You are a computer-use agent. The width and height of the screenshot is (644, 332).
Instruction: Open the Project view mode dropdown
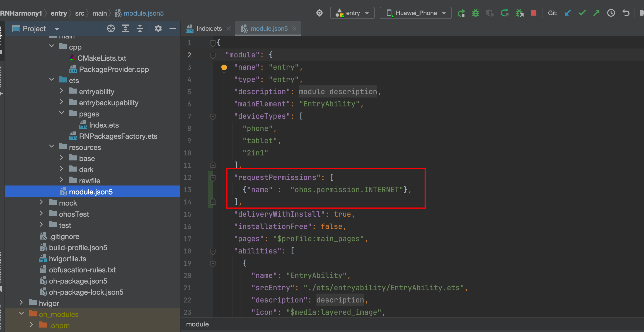click(57, 29)
